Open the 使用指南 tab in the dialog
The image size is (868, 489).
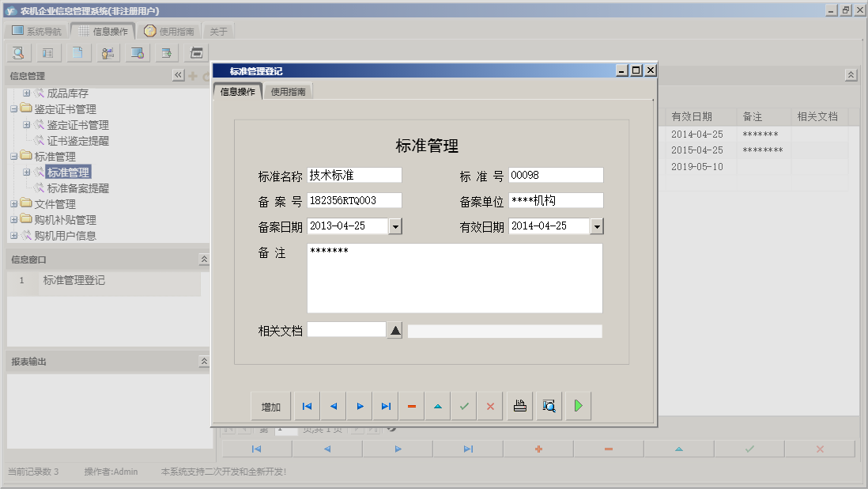point(288,90)
